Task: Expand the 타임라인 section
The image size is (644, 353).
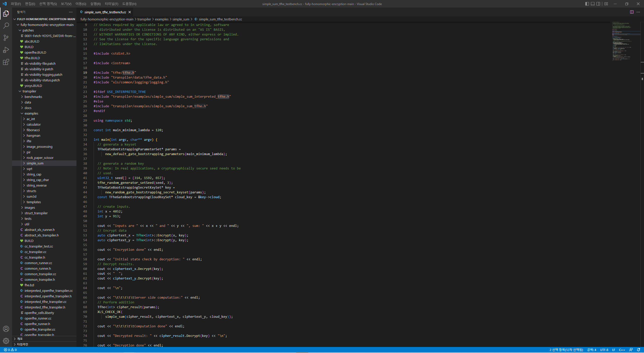Action: 22,344
